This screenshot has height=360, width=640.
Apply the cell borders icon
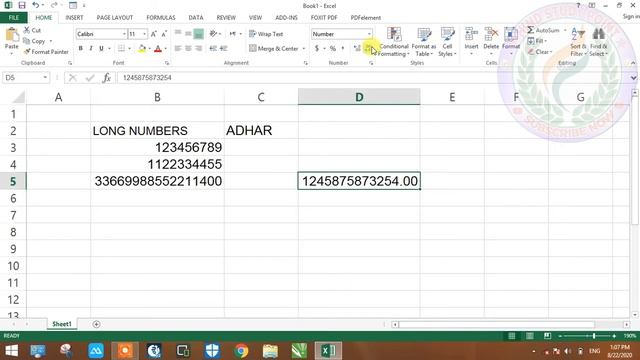pyautogui.click(x=122, y=49)
